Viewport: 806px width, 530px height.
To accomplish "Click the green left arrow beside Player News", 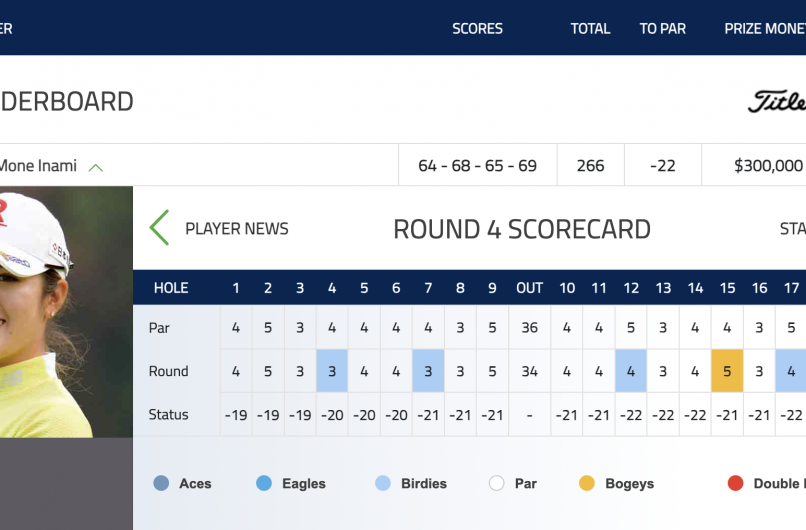I will click(159, 228).
